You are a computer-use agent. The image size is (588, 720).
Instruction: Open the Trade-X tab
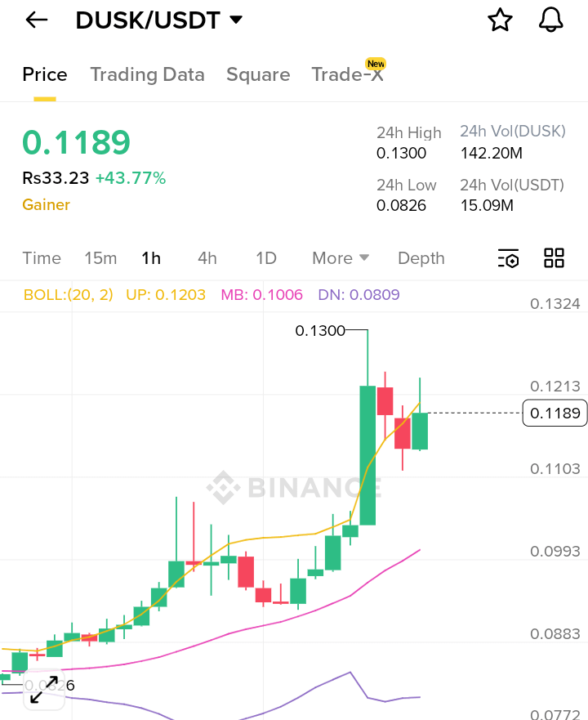(347, 74)
